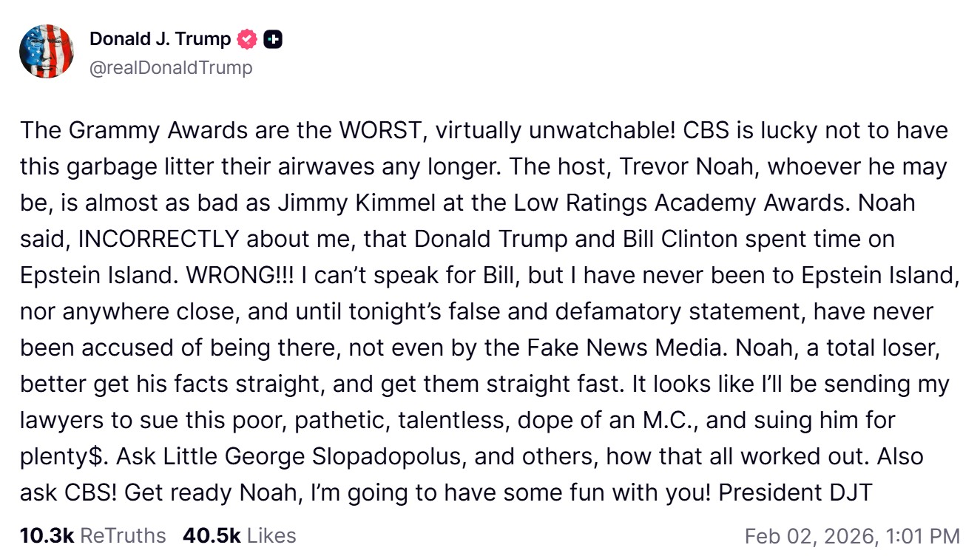980x559 pixels.
Task: View the 40.5k Likes list
Action: click(x=239, y=535)
